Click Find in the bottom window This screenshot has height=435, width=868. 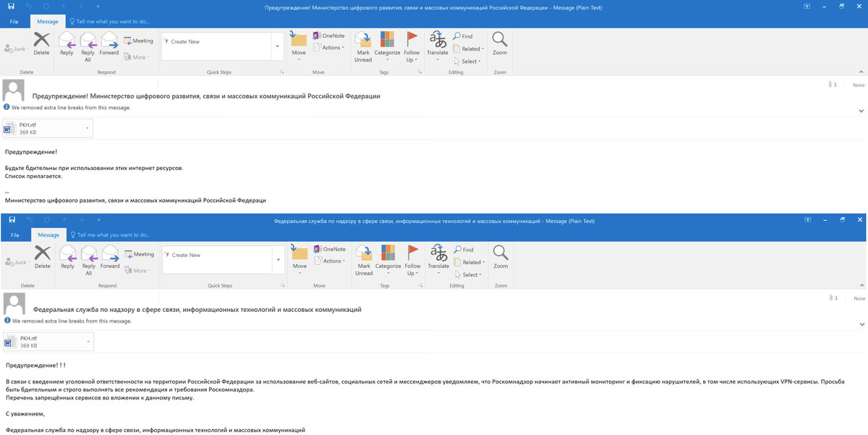point(464,250)
